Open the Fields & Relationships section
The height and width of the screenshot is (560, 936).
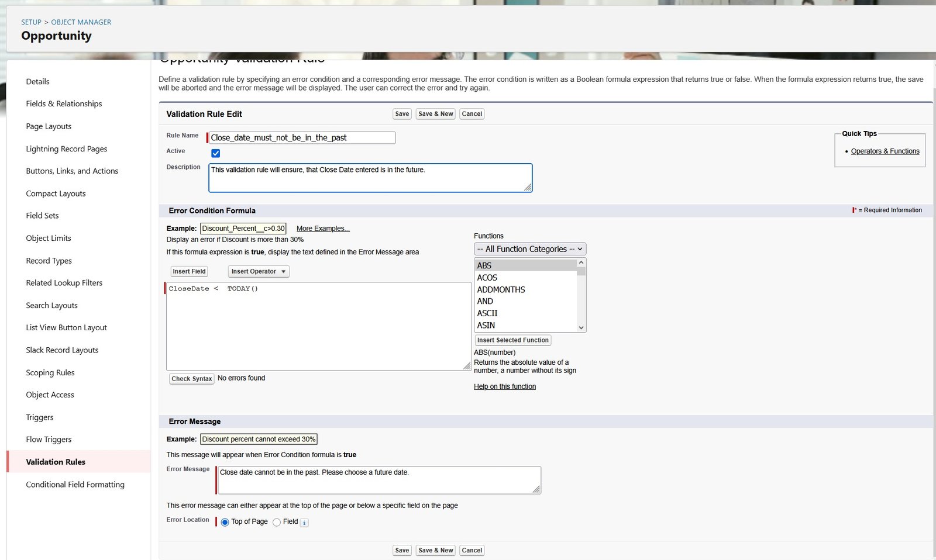64,103
